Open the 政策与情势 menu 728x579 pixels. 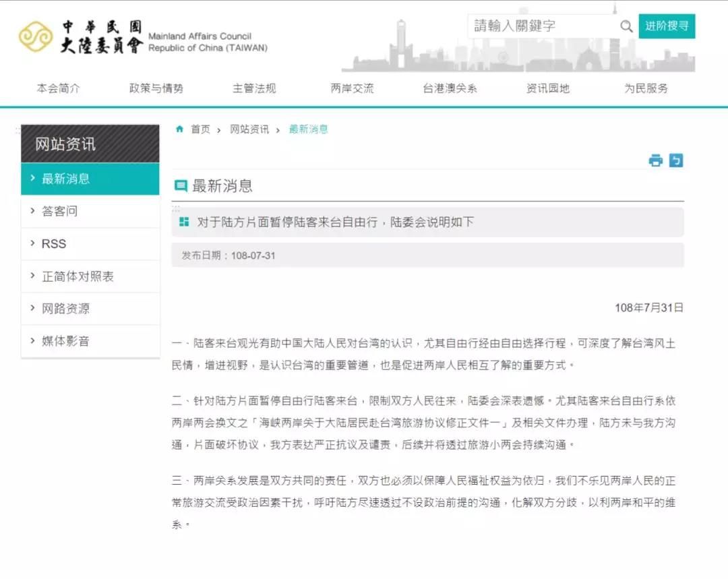156,88
